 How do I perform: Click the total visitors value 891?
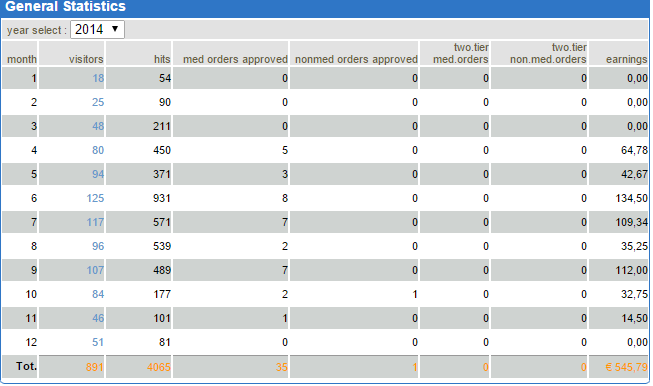(x=95, y=367)
